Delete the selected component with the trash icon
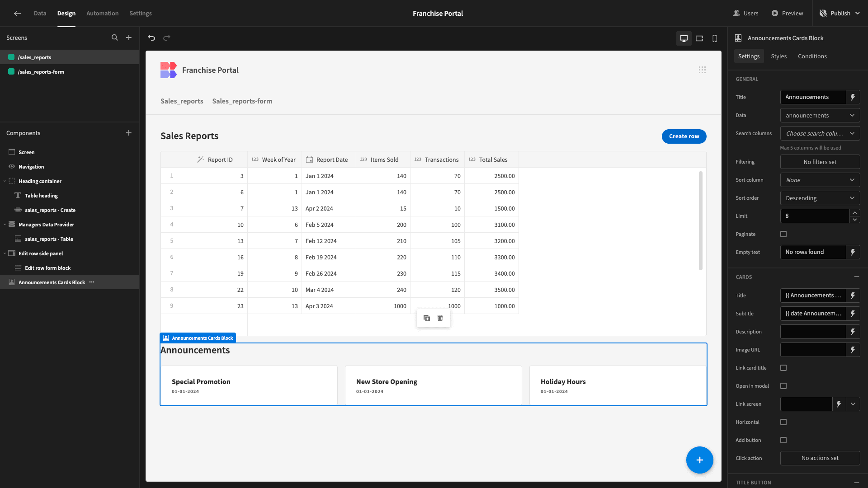868x488 pixels. 440,318
